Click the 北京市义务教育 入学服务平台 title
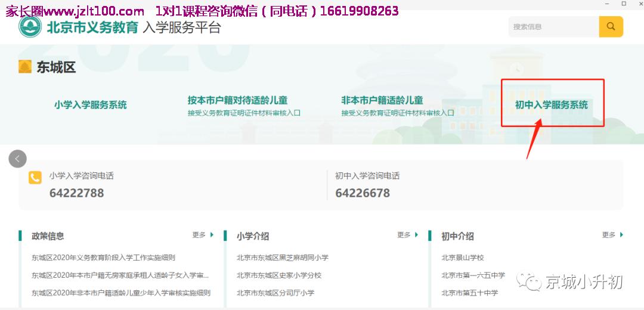Viewport: 644px width, 310px height. tap(134, 27)
